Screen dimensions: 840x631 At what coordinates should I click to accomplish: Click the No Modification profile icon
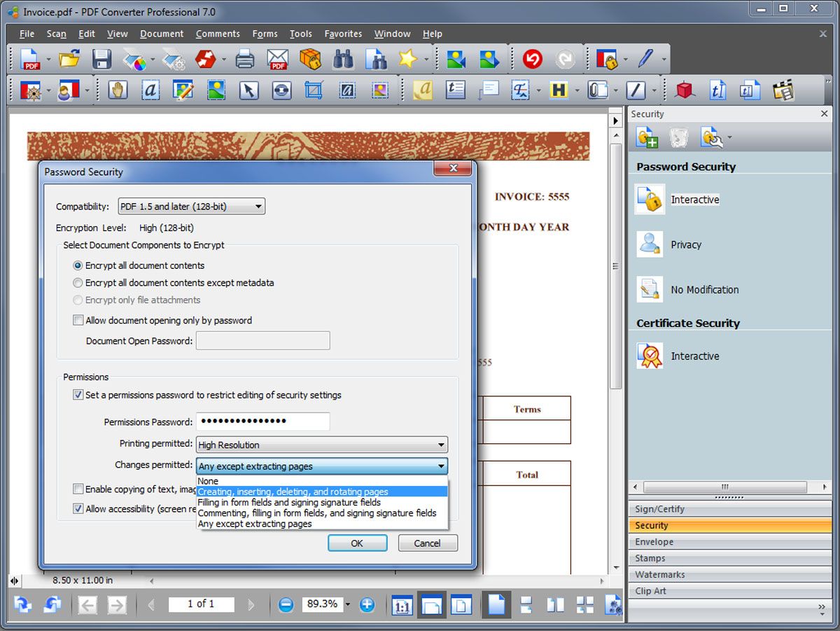coord(650,289)
